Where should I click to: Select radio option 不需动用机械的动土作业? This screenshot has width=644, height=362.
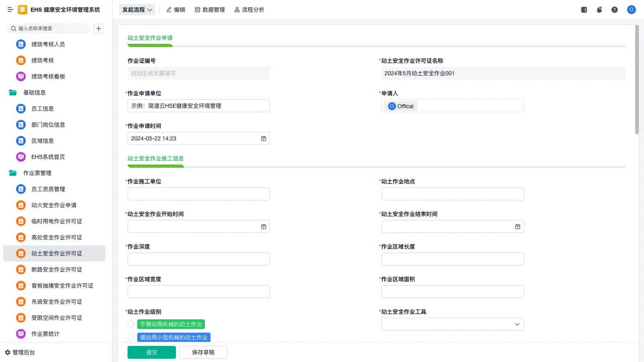131,324
